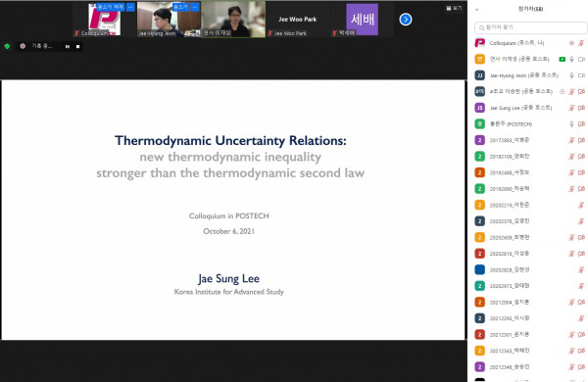Click Jee Woo Park video tile
588x382 pixels.
click(298, 20)
